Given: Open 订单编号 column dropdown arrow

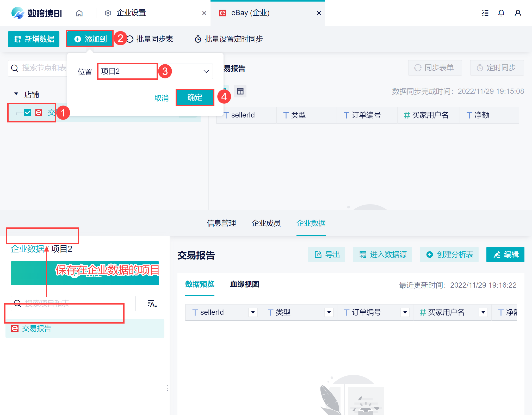Looking at the screenshot, I should pos(405,312).
